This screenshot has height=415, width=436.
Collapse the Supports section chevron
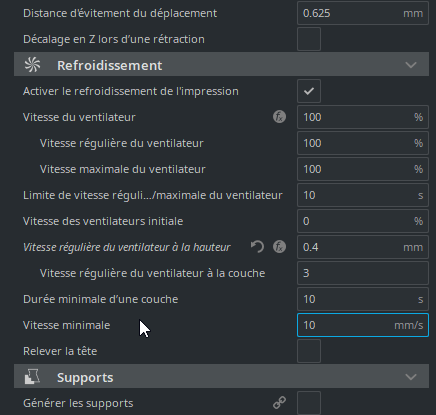(x=411, y=377)
